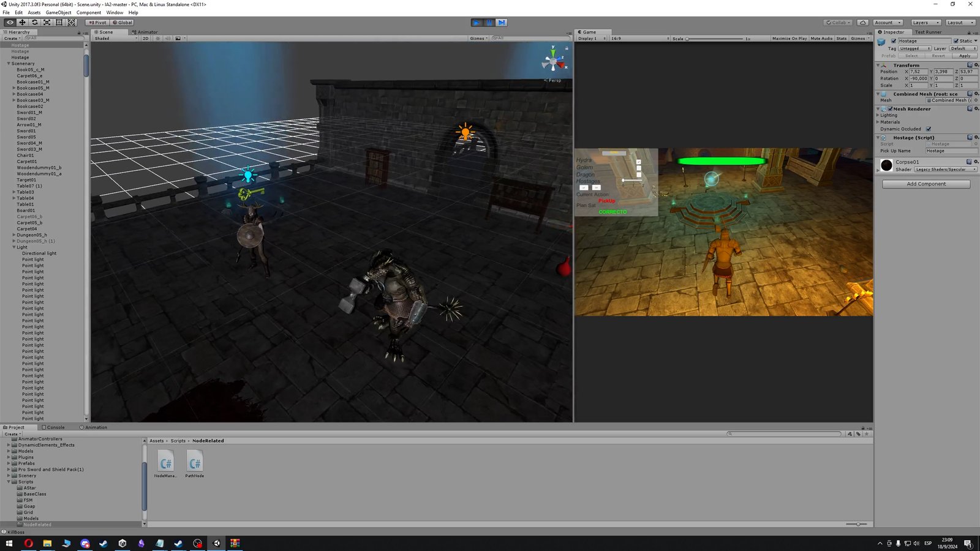Click the scene orientation gizmo
This screenshot has height=551, width=980.
[x=553, y=61]
